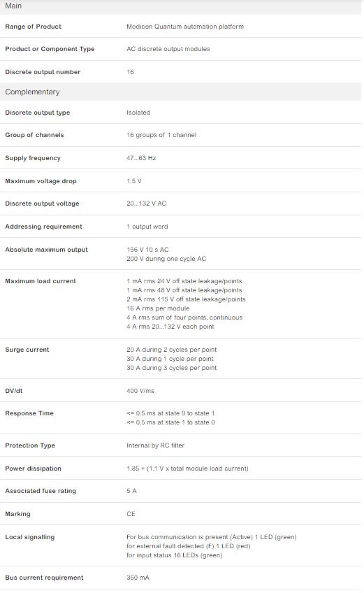The image size is (364, 593).
Task: Click Modicon Quantum automation platform value
Action: click(185, 27)
